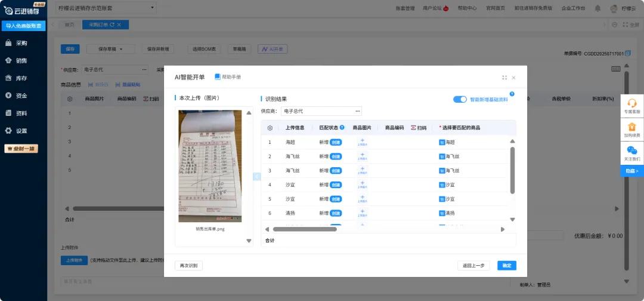The image size is (644, 301).
Task: Upload product image for row 5 沙宣
Action: pos(362,199)
